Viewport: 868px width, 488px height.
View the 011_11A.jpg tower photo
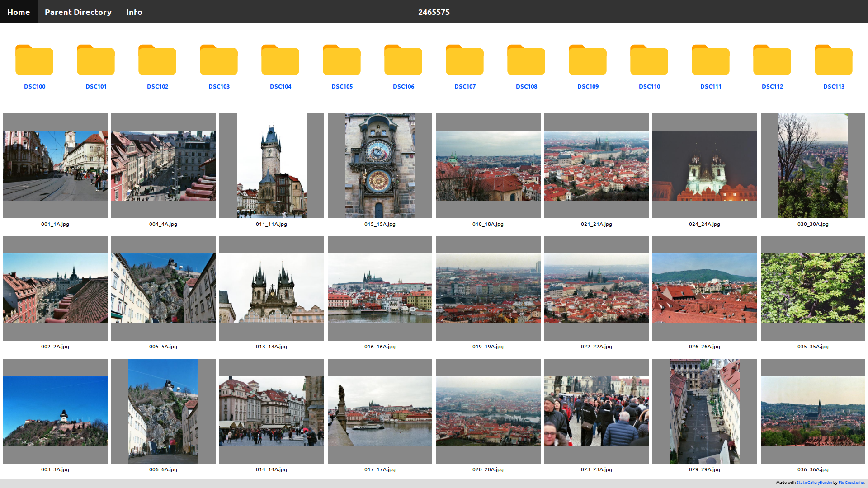(x=271, y=166)
